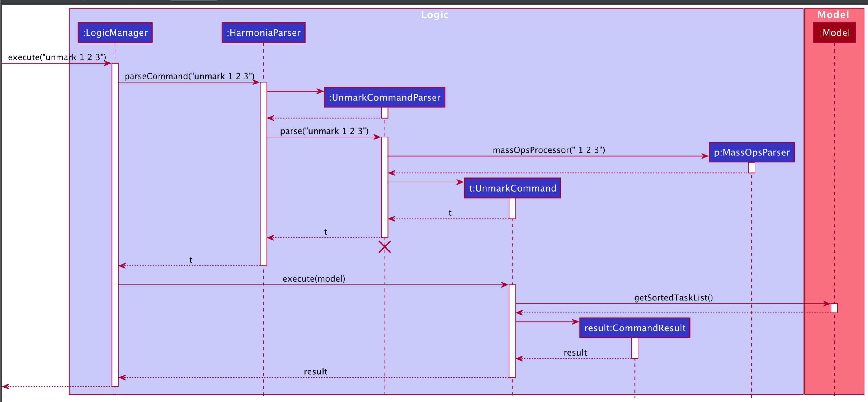868x402 pixels.
Task: Click the UnmarkCommand execute activation bar
Action: tap(512, 331)
